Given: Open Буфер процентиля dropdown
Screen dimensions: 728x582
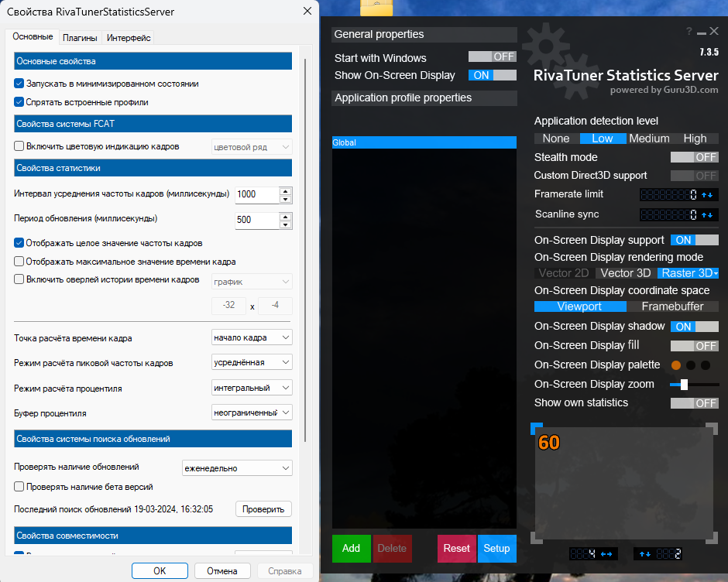Looking at the screenshot, I should tap(252, 413).
